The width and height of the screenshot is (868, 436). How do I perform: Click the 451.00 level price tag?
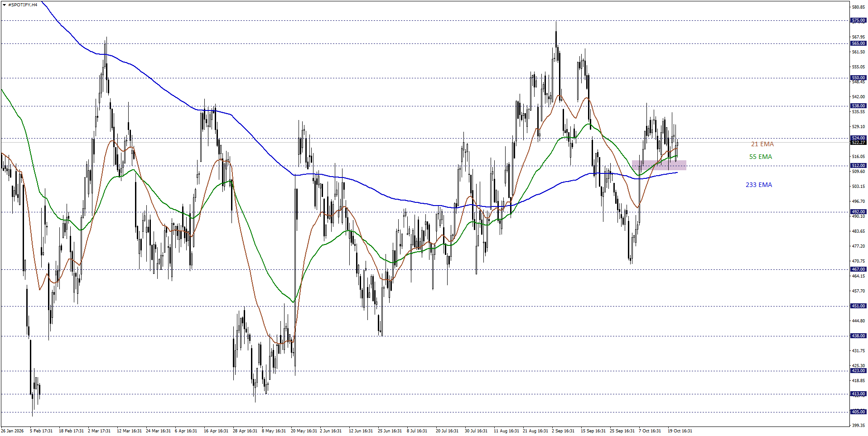pyautogui.click(x=858, y=306)
